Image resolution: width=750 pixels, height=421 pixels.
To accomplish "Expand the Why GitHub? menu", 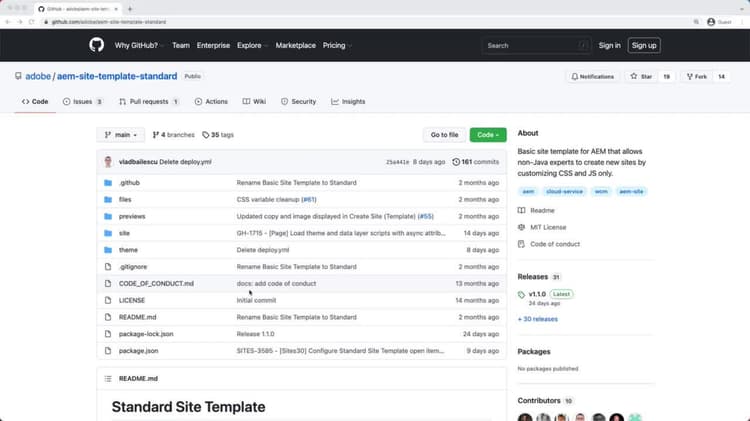I will point(139,45).
